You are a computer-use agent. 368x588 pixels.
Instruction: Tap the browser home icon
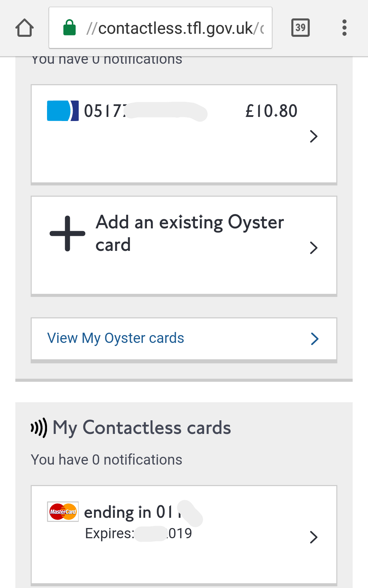coord(25,28)
